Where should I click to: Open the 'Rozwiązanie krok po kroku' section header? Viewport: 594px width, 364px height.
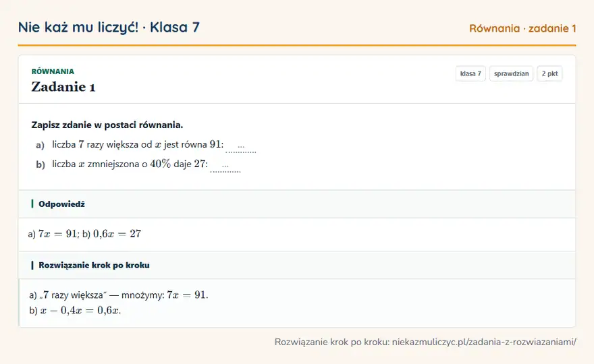coord(297,265)
